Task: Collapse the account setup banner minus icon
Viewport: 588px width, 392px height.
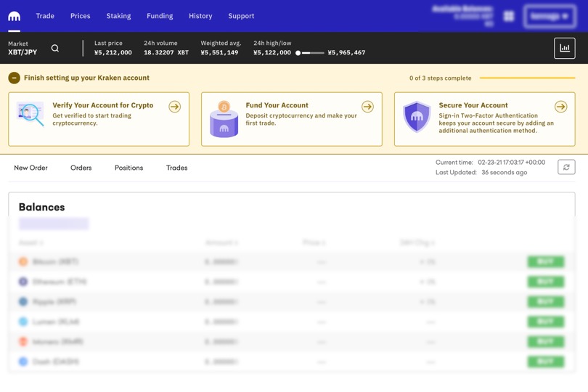Action: coord(15,78)
